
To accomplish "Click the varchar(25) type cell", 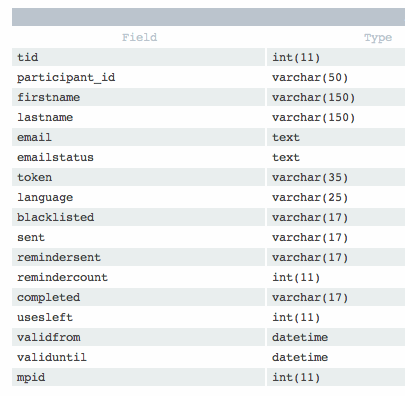I will pos(336,197).
